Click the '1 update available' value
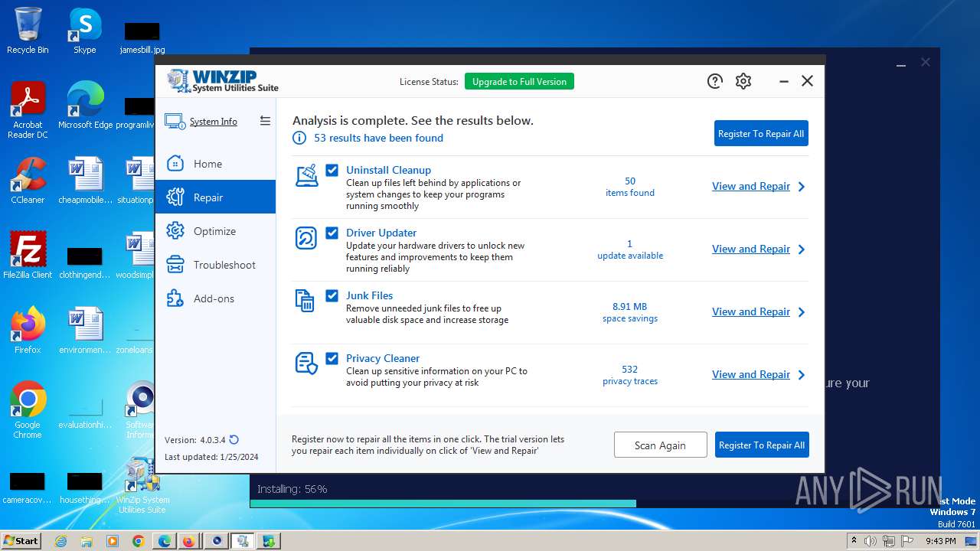980x551 pixels. point(630,249)
